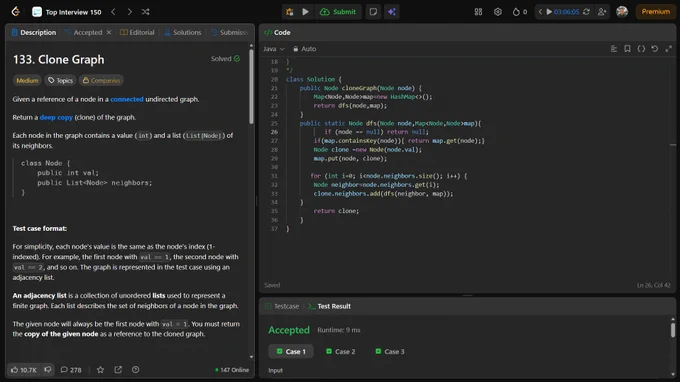This screenshot has width=680, height=382.
Task: Open the 278 comments
Action: click(71, 370)
